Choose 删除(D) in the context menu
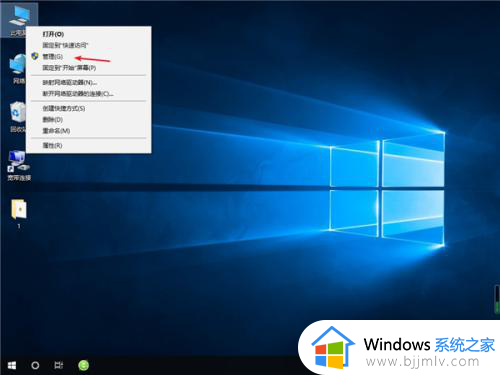The image size is (500, 375). point(88,120)
